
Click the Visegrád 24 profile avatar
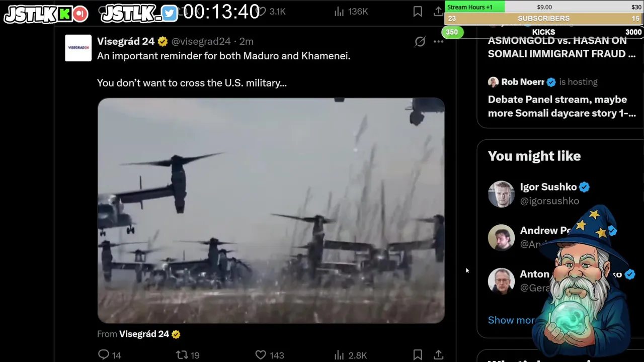(x=78, y=48)
